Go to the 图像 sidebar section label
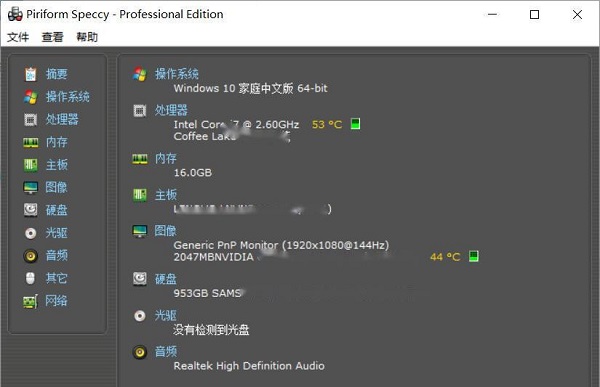600x387 pixels. pyautogui.click(x=56, y=187)
